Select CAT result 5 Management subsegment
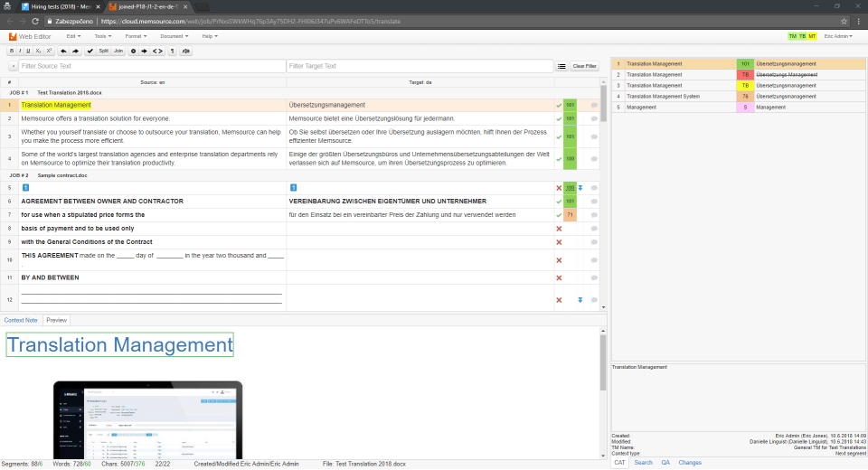Screen dimensions: 868x470 (x=739, y=108)
